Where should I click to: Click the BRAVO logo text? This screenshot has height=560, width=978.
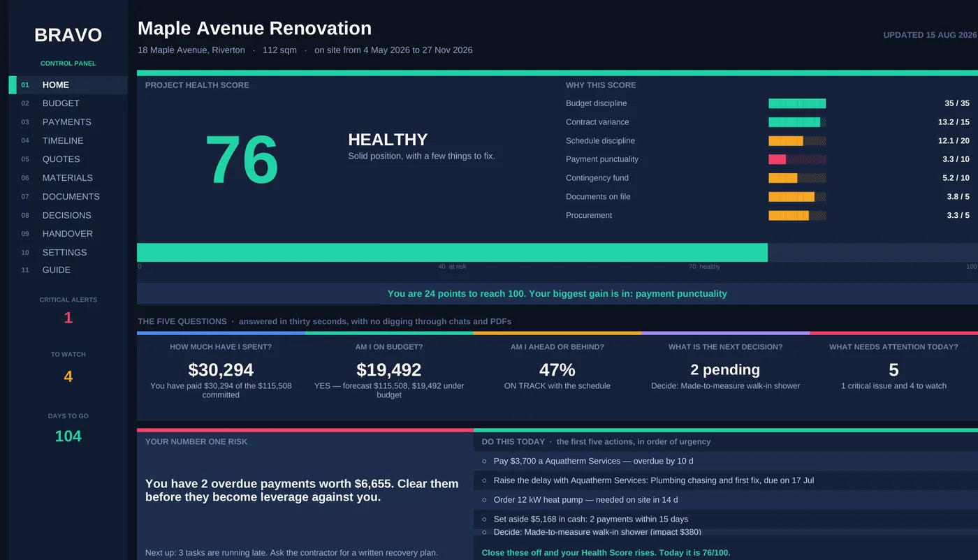coord(68,35)
